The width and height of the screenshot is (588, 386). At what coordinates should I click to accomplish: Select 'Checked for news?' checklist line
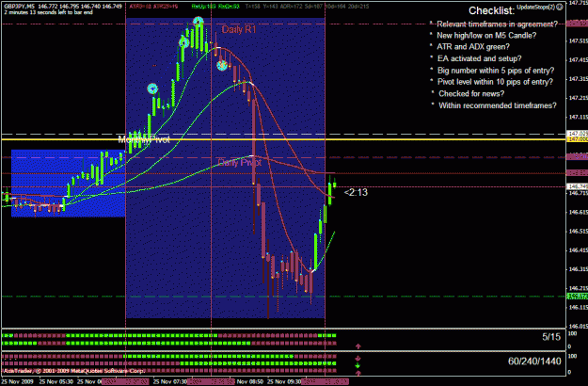[x=471, y=94]
